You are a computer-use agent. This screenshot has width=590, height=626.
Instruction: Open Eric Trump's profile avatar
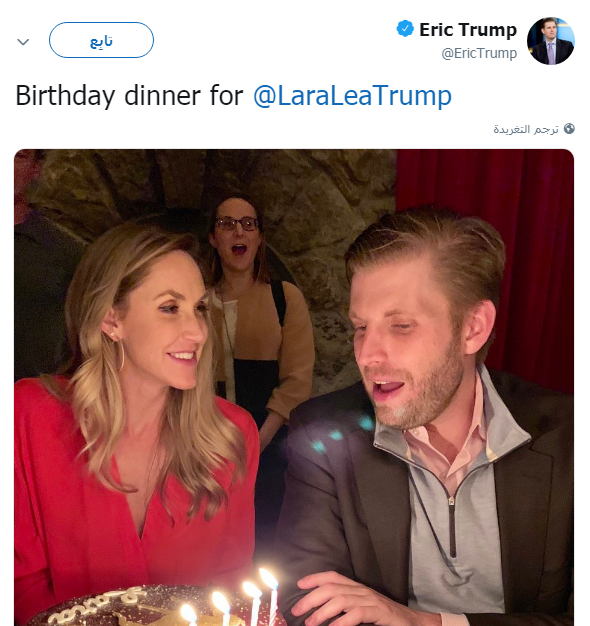[550, 41]
